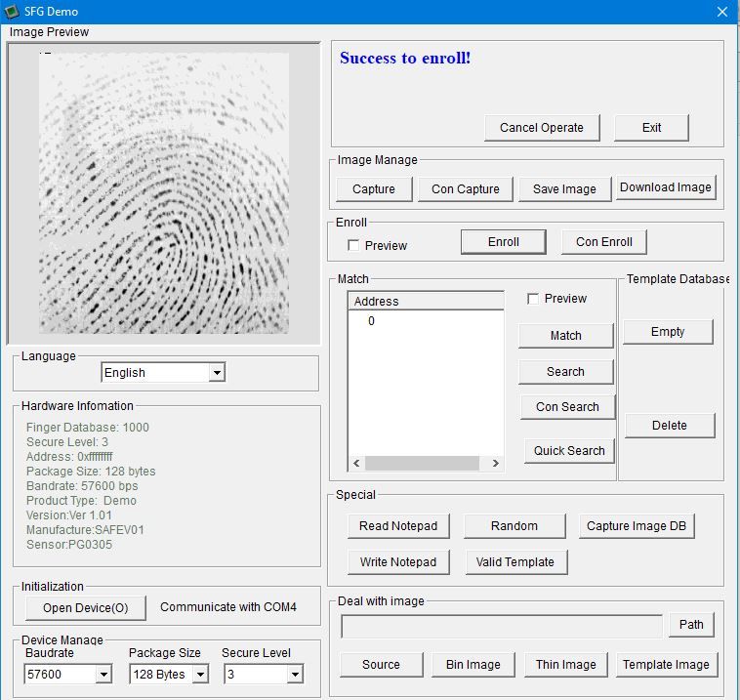Expand the Baudrate dropdown
This screenshot has height=700, width=740.
point(103,675)
